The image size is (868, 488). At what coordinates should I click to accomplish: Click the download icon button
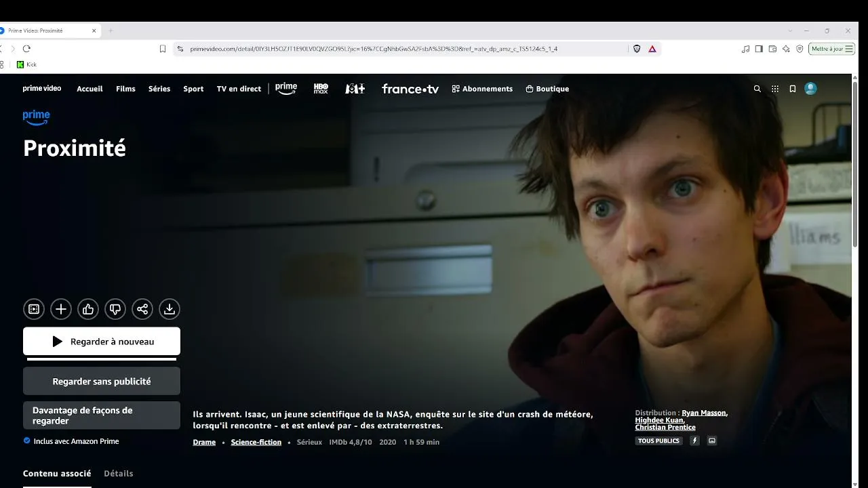tap(170, 309)
